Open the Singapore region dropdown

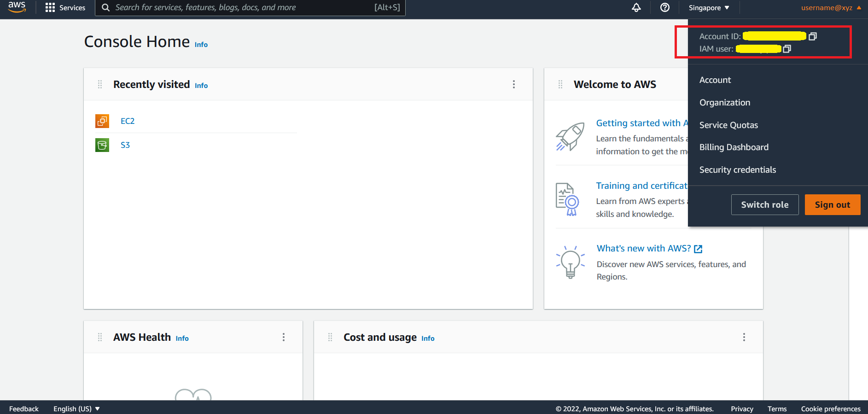[709, 8]
